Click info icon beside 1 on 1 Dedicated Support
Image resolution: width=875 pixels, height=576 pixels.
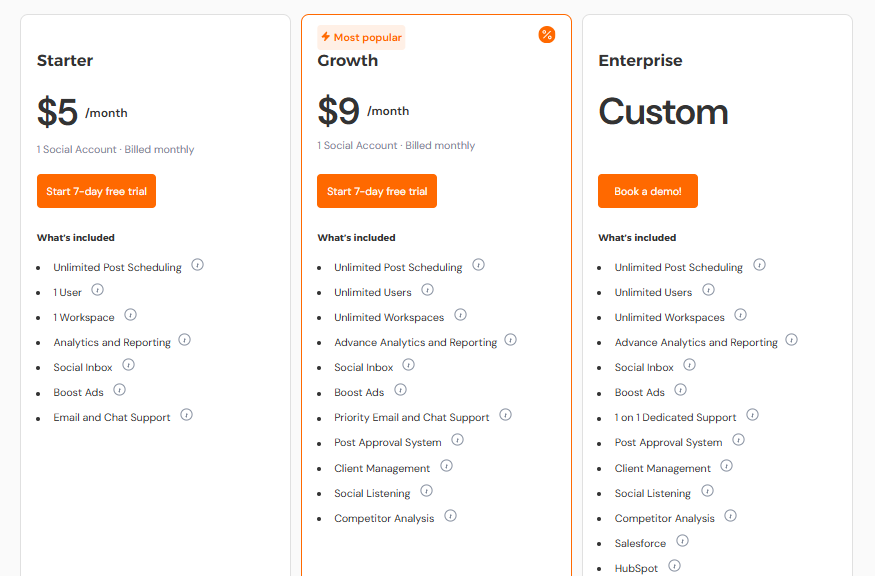(752, 415)
